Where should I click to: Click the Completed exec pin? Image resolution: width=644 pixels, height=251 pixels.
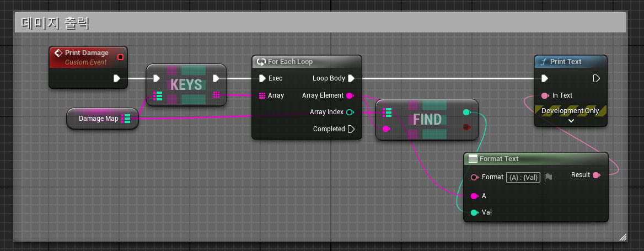[x=351, y=129]
